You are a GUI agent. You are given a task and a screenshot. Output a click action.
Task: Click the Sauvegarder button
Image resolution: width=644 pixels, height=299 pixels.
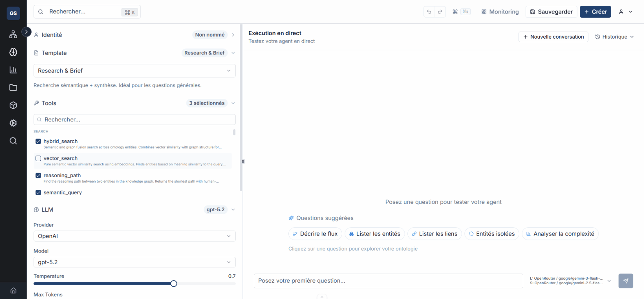tap(551, 12)
